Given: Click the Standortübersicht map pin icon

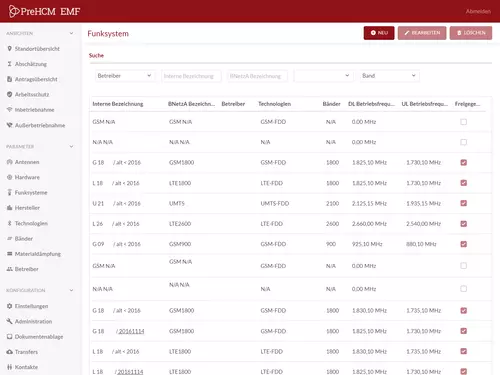Looking at the screenshot, I should (9, 49).
